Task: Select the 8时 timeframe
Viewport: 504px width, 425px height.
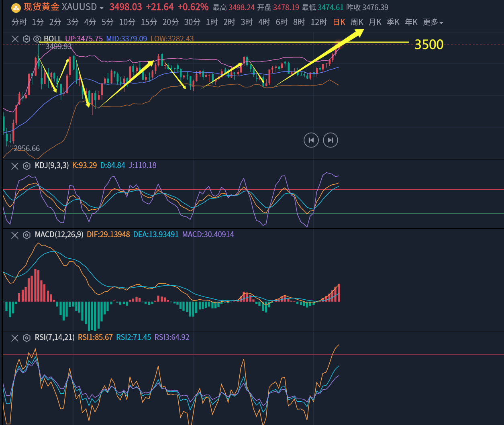Action: [299, 22]
